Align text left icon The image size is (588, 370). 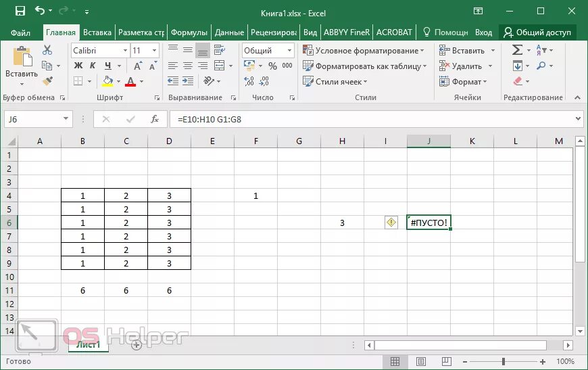[173, 66]
